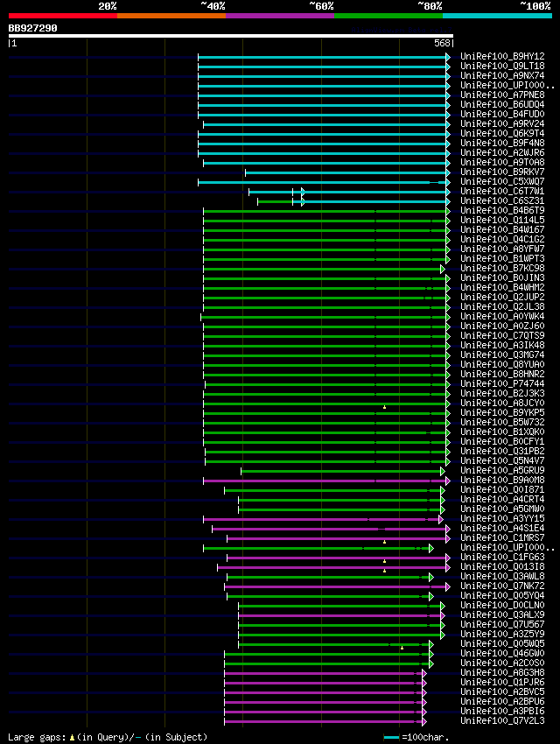Click the 568 query length marker
This screenshot has width=560, height=744.
coord(442,43)
